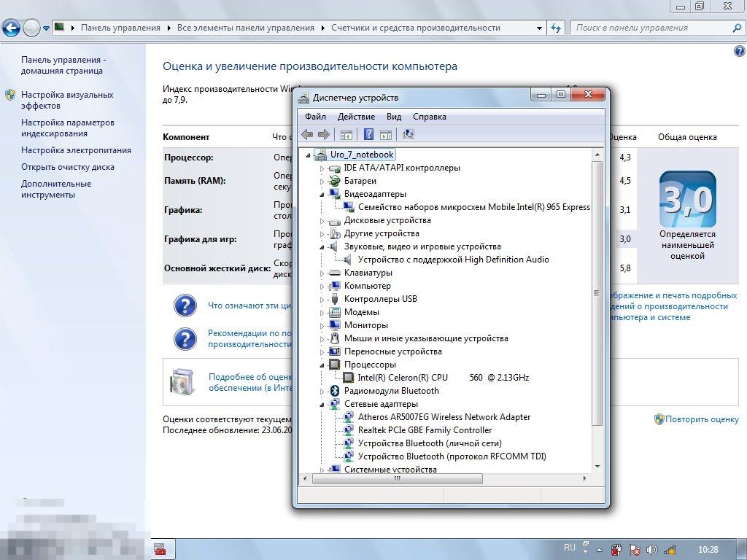Click the Процессоры chip icon
The image size is (747, 560).
pyautogui.click(x=335, y=365)
